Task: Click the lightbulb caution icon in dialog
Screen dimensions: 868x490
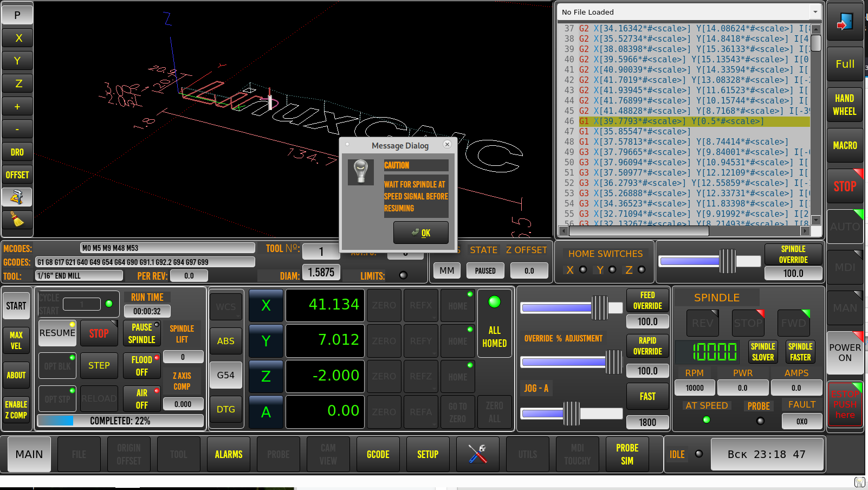Action: pyautogui.click(x=361, y=172)
